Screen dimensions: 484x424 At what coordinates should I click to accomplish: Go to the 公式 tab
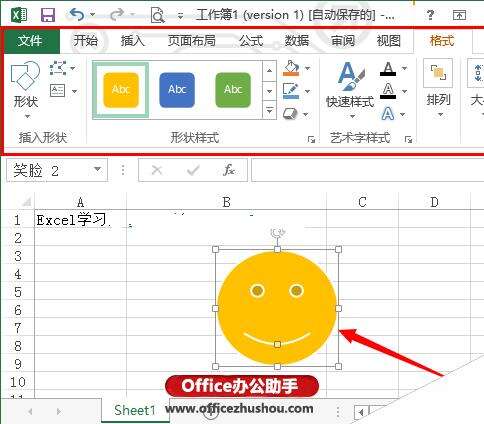pos(251,41)
